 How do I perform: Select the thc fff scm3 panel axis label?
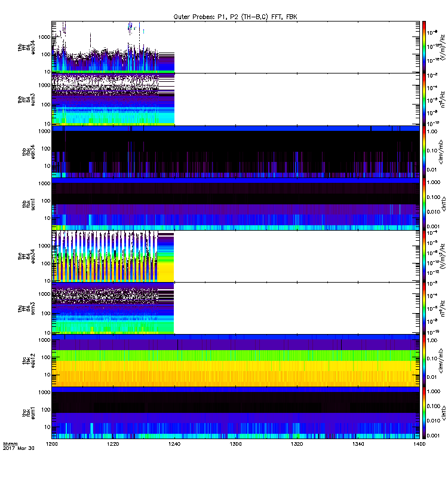pos(26,308)
